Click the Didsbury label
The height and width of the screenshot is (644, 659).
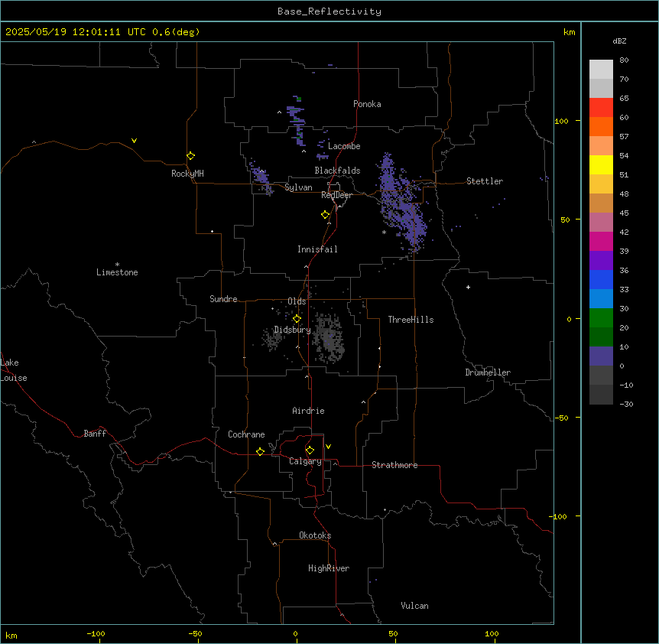click(x=293, y=330)
